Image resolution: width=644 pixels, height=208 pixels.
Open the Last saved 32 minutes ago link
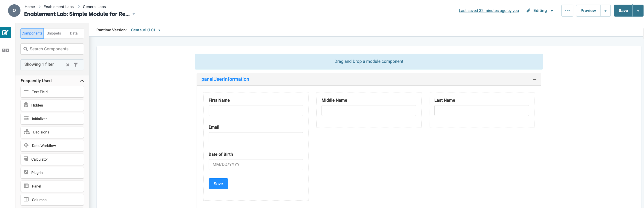489,11
